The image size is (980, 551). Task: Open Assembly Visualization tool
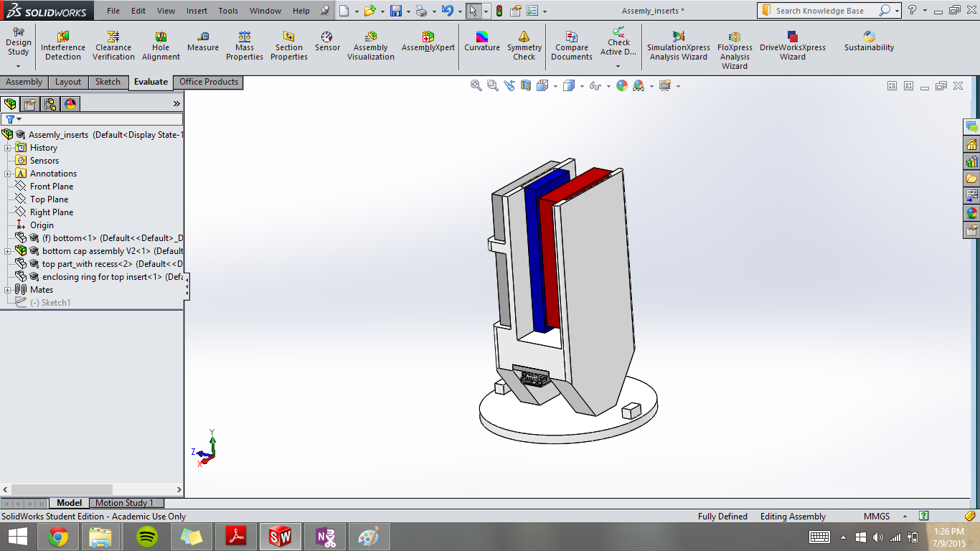pos(371,46)
